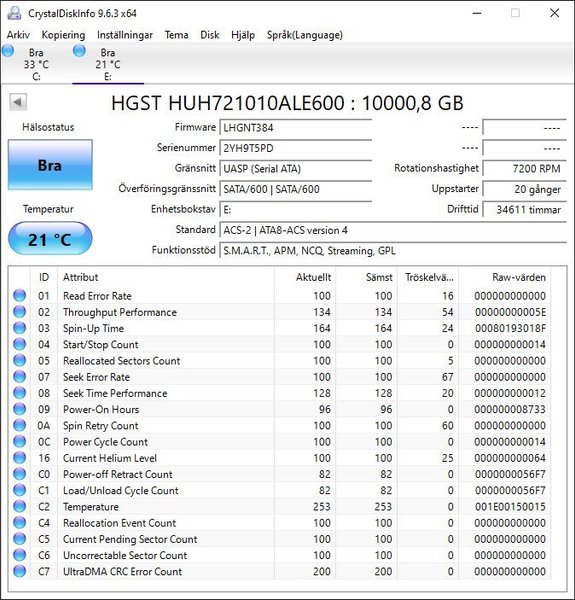The width and height of the screenshot is (575, 600).
Task: Click the raw value 000000008733
Action: coord(510,409)
